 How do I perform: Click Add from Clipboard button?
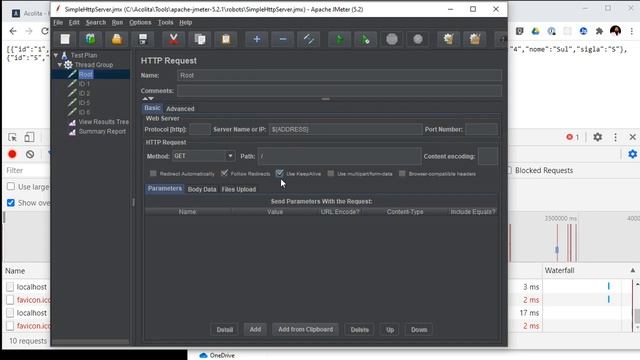pyautogui.click(x=305, y=329)
